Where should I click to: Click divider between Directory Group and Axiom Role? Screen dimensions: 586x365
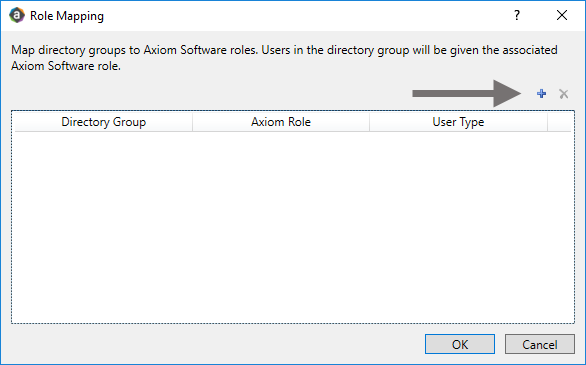click(x=192, y=122)
